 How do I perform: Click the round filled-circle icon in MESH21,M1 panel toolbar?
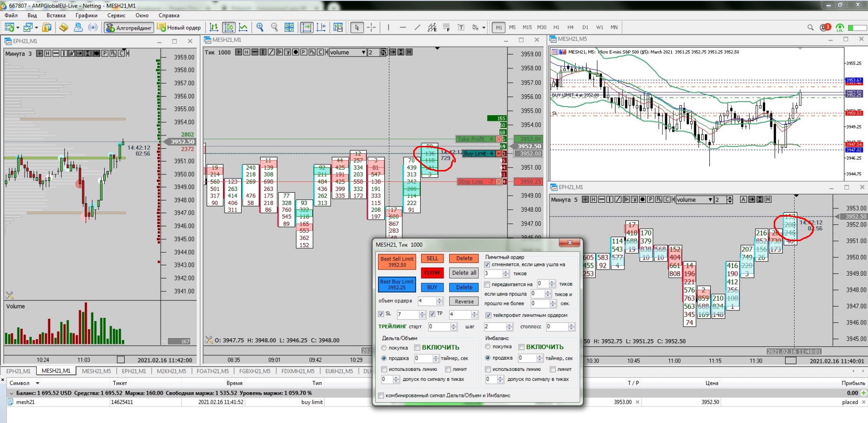(296, 52)
